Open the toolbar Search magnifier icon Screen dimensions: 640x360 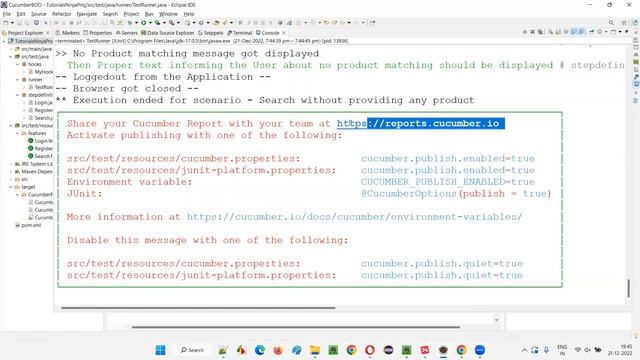tap(611, 23)
